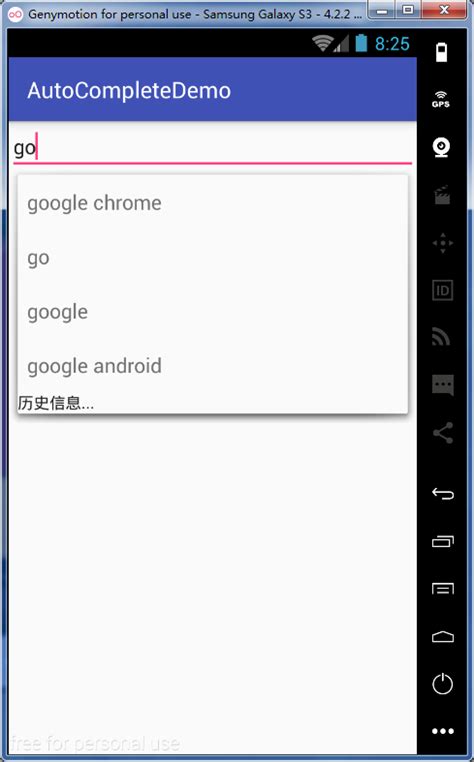Click the power button icon
This screenshot has height=762, width=474.
pos(442,684)
